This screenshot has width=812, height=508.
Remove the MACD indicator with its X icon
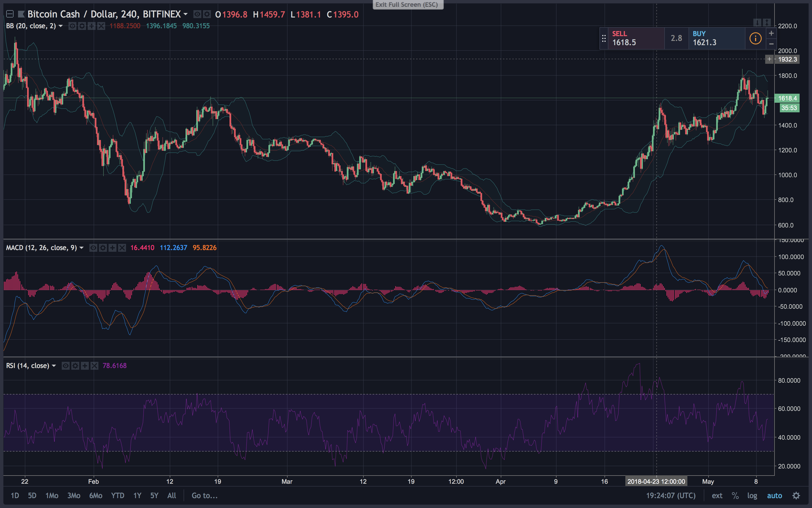tap(122, 248)
